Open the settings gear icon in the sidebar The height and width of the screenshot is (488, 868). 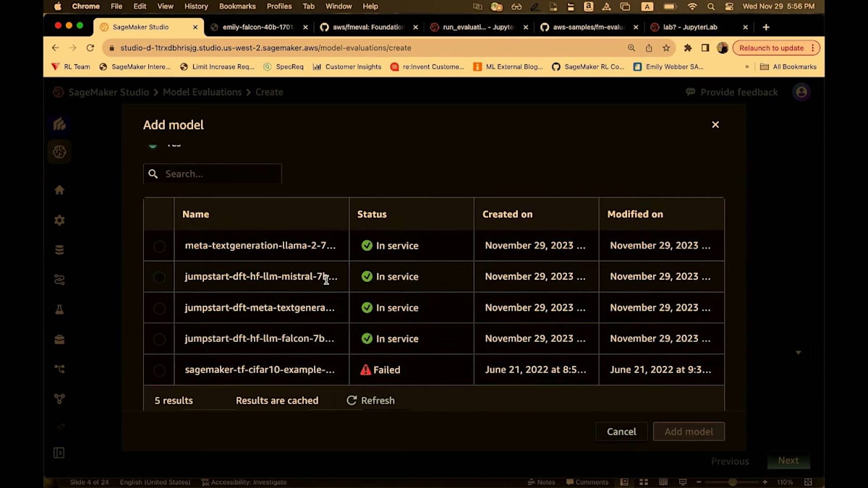tap(59, 221)
